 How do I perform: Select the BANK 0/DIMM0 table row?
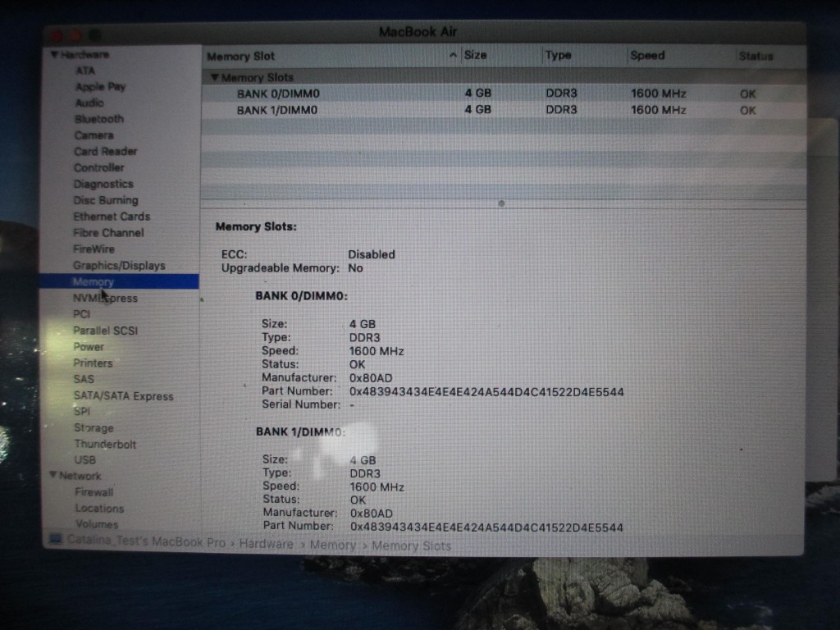(504, 94)
